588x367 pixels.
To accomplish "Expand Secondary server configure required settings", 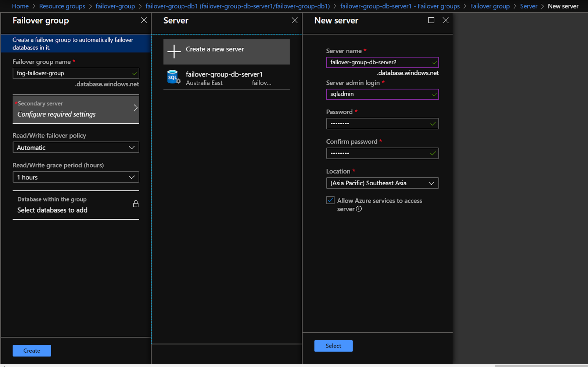I will pyautogui.click(x=76, y=109).
